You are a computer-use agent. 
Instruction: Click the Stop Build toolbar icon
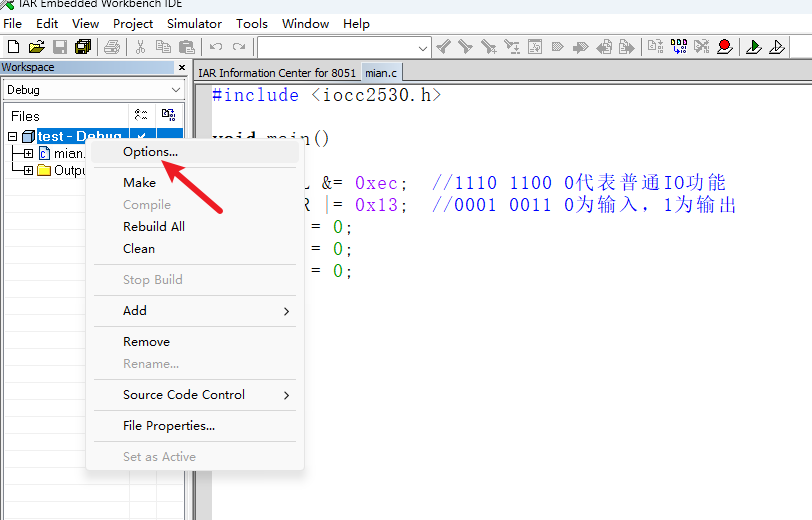point(702,47)
